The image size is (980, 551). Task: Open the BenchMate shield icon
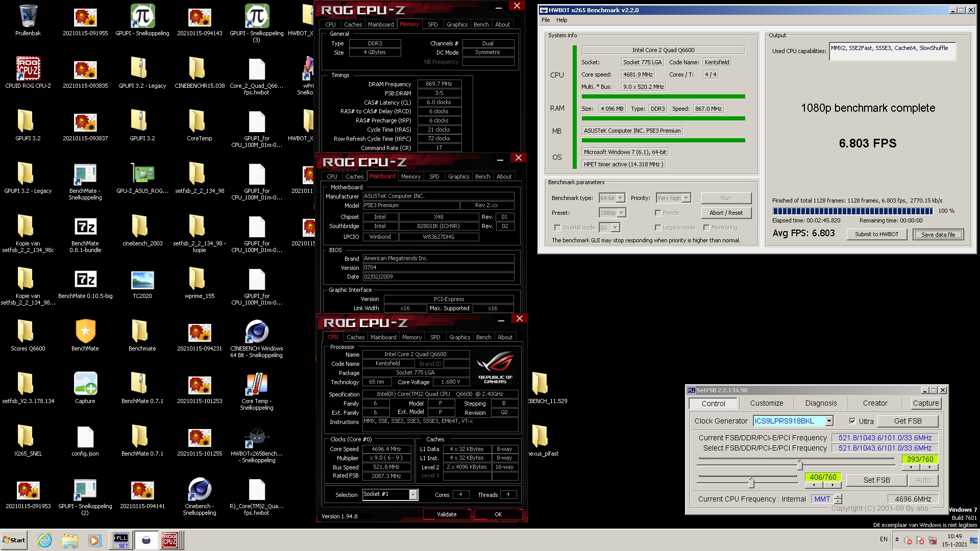click(x=85, y=336)
